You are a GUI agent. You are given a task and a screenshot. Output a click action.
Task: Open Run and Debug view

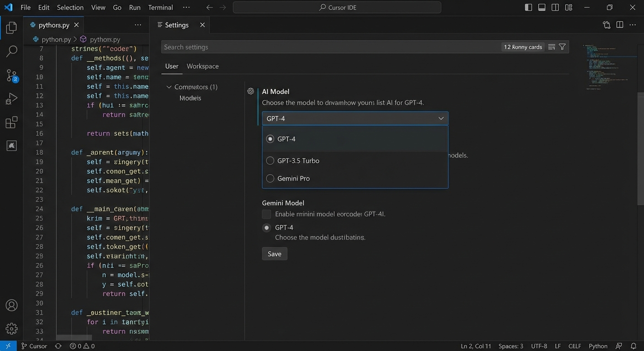(x=11, y=99)
